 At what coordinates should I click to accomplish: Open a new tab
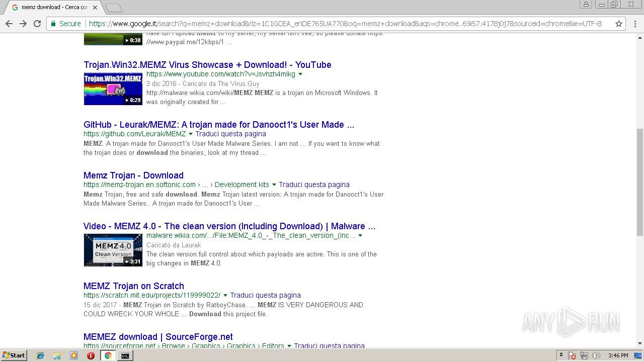[x=114, y=8]
